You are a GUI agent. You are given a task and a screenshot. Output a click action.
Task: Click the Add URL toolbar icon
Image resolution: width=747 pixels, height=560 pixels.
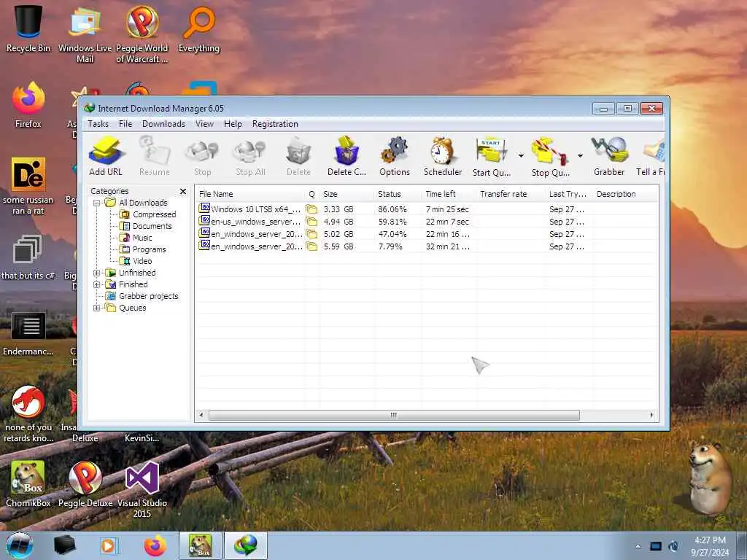tap(106, 156)
